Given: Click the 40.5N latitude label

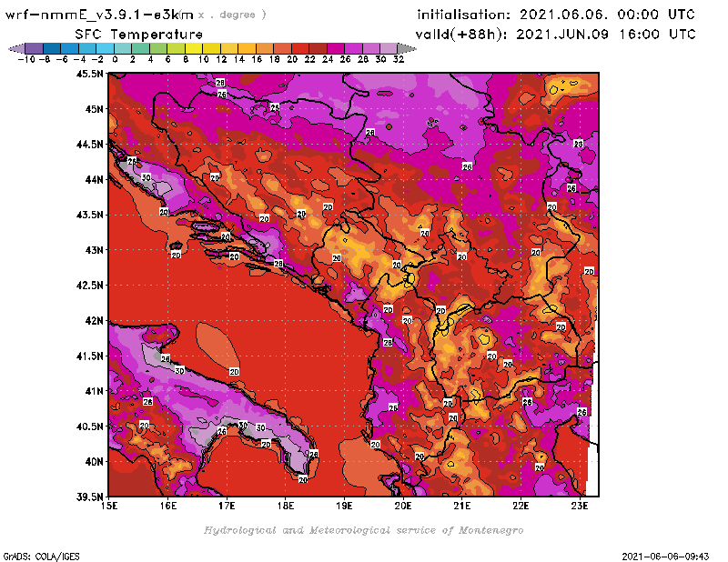Looking at the screenshot, I should [89, 427].
